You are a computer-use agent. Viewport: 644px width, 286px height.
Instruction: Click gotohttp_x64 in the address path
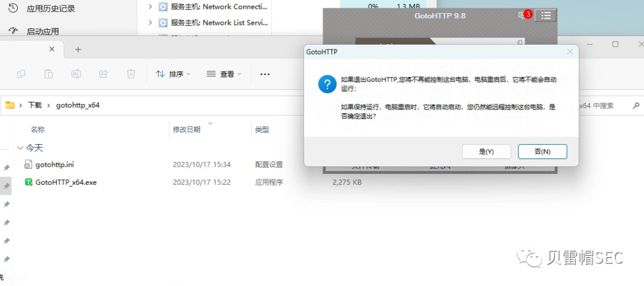point(78,105)
